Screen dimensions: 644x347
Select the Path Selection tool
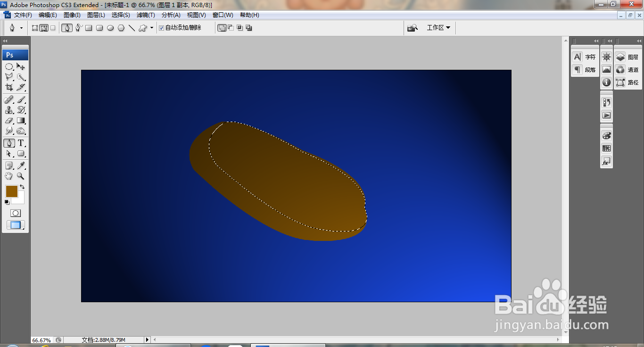click(9, 153)
